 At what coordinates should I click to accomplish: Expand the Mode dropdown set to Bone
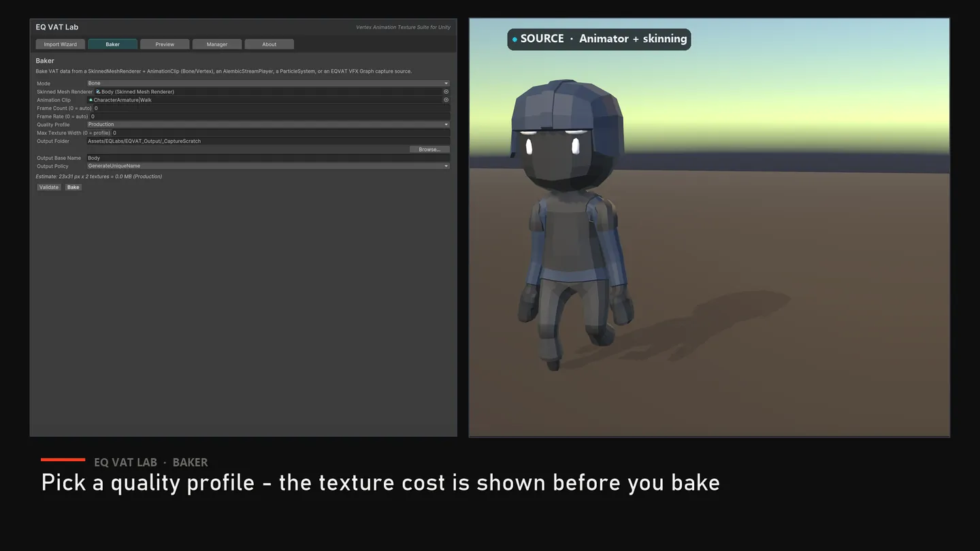pyautogui.click(x=268, y=83)
